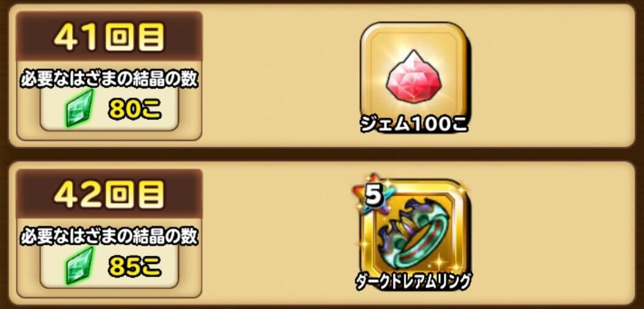Click 必要なはざまの結晶の数 label under 41回目
Image resolution: width=644 pixels, height=309 pixels.
coord(109,80)
